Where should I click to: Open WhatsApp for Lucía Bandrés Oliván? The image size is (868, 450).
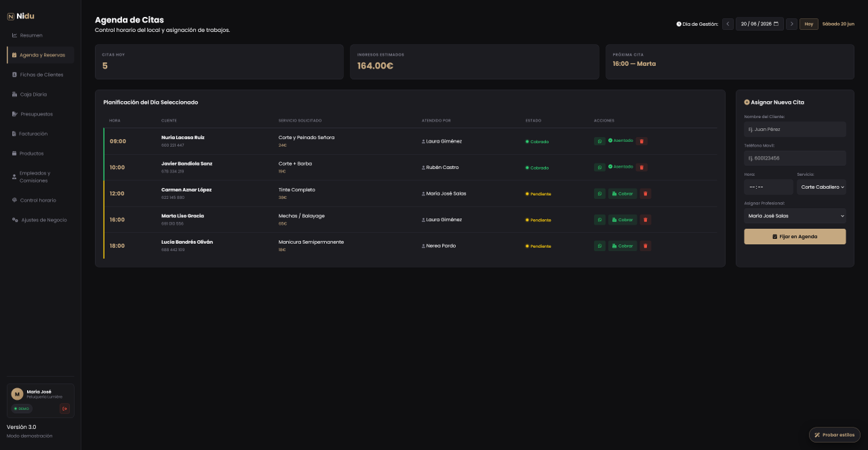click(x=599, y=246)
